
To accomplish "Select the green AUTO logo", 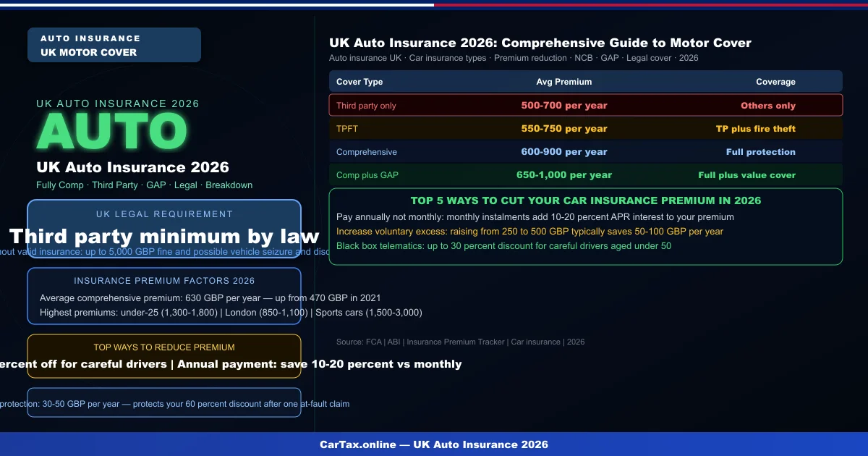I will (x=112, y=130).
